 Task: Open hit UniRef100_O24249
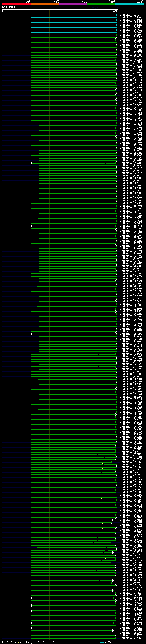[x=131, y=72]
